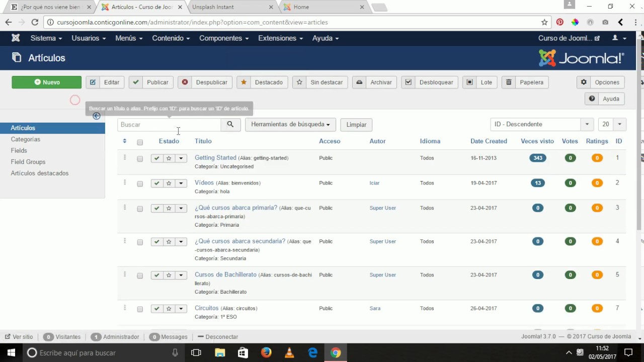Viewport: 644px width, 362px height.
Task: Open status dropdown for Circuitos row
Action: 181,309
